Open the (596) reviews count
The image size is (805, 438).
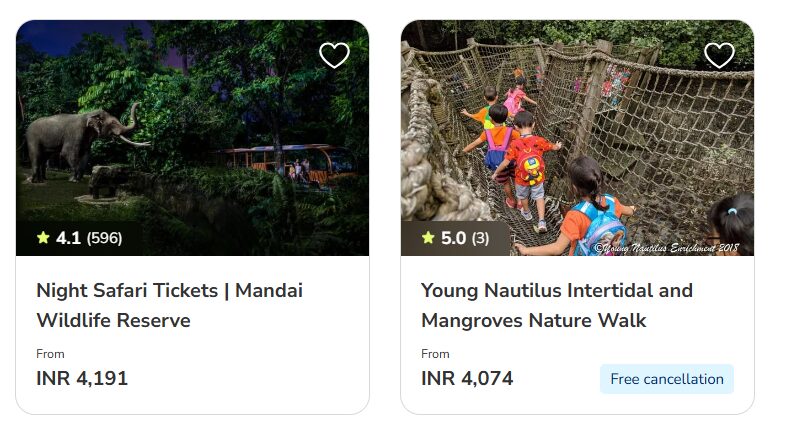coord(104,238)
